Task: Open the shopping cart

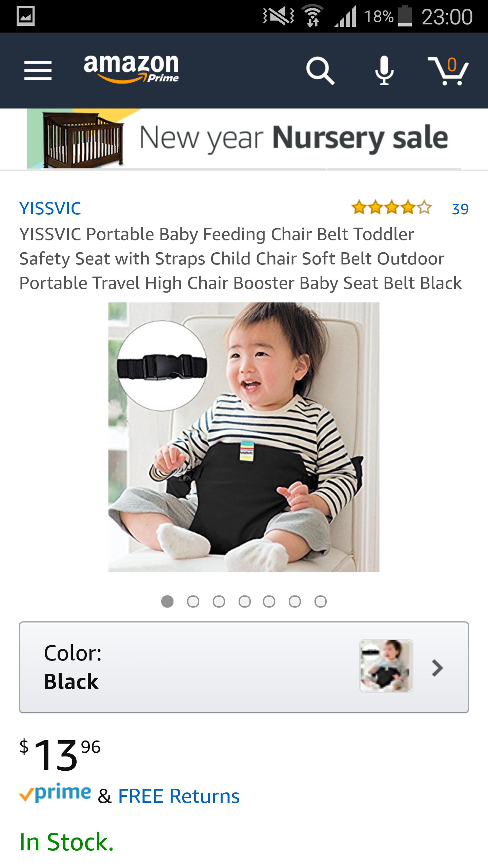Action: coord(448,71)
